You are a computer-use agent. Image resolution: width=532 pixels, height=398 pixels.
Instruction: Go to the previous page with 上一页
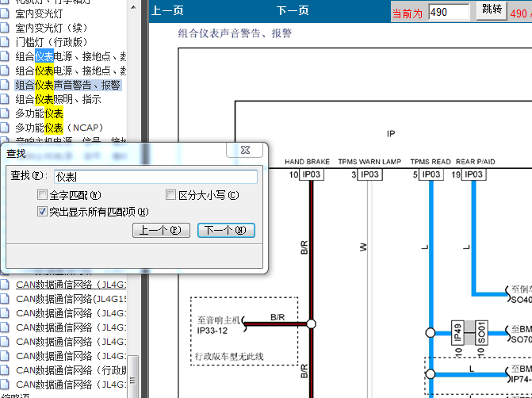[x=167, y=10]
